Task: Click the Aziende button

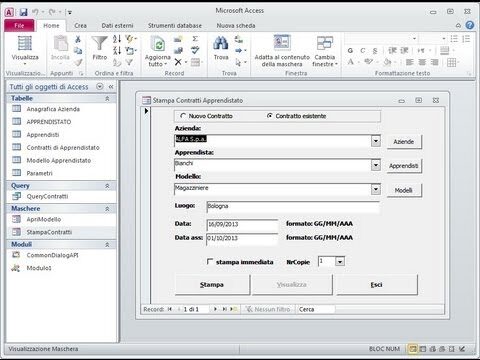Action: (x=404, y=142)
